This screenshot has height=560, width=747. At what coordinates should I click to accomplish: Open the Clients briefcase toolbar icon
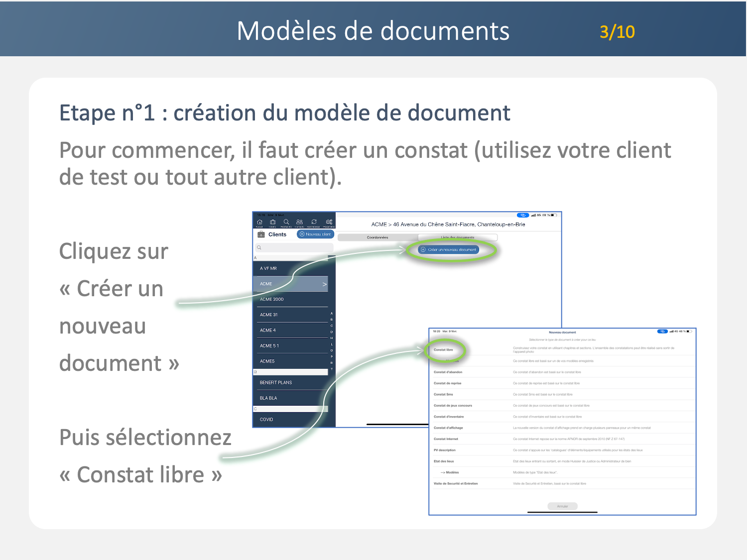[x=272, y=223]
